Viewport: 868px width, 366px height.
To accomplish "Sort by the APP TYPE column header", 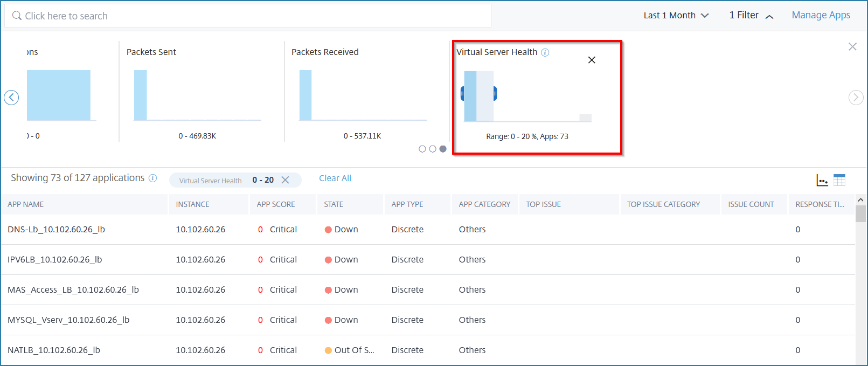I will 407,204.
